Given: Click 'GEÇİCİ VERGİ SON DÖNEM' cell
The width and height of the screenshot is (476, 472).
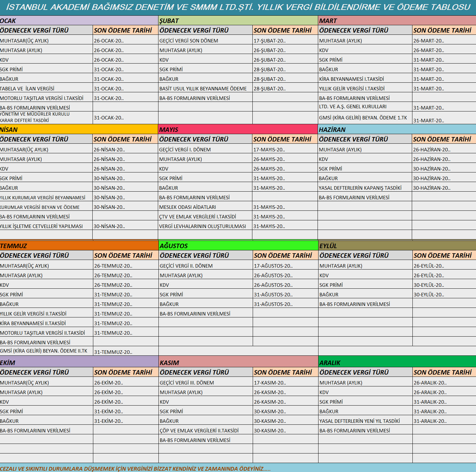Looking at the screenshot, I should 205,40.
